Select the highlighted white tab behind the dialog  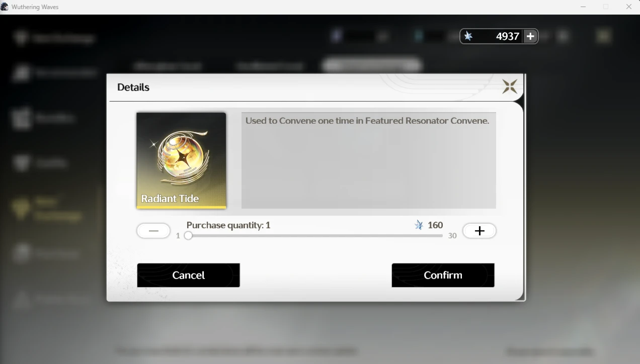371,65
